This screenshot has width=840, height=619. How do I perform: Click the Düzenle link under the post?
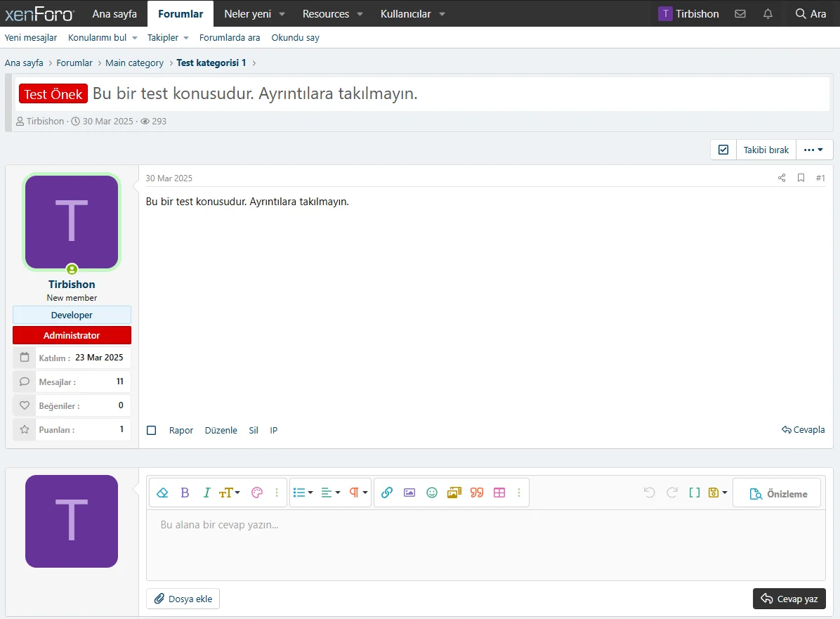click(x=221, y=430)
